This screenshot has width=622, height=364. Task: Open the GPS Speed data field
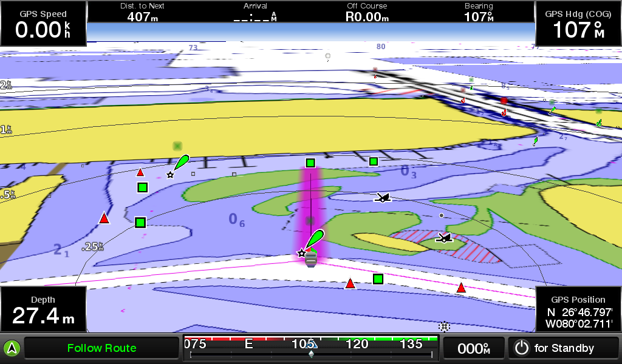click(x=43, y=24)
